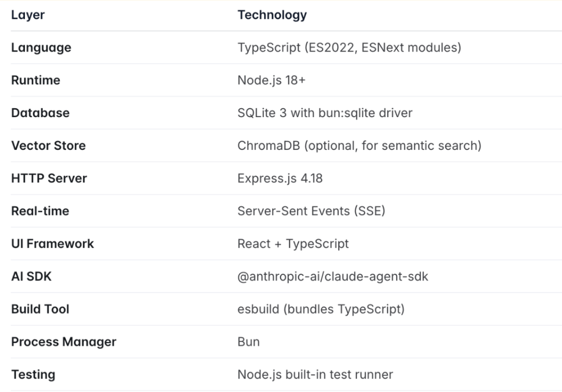Select the "Process Manager" row label

click(x=63, y=342)
